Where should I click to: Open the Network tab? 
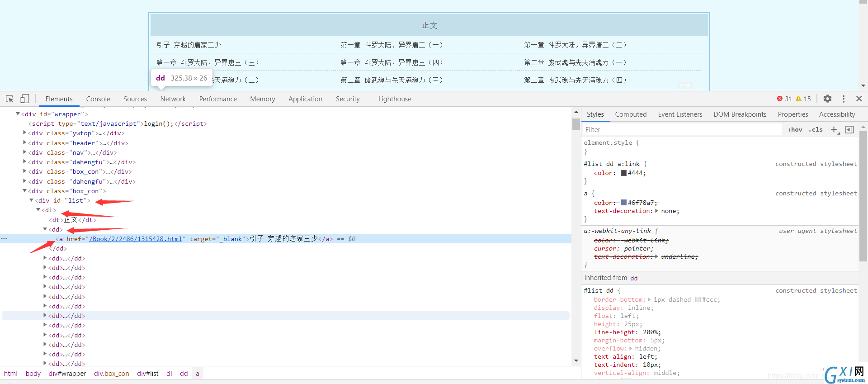[173, 99]
